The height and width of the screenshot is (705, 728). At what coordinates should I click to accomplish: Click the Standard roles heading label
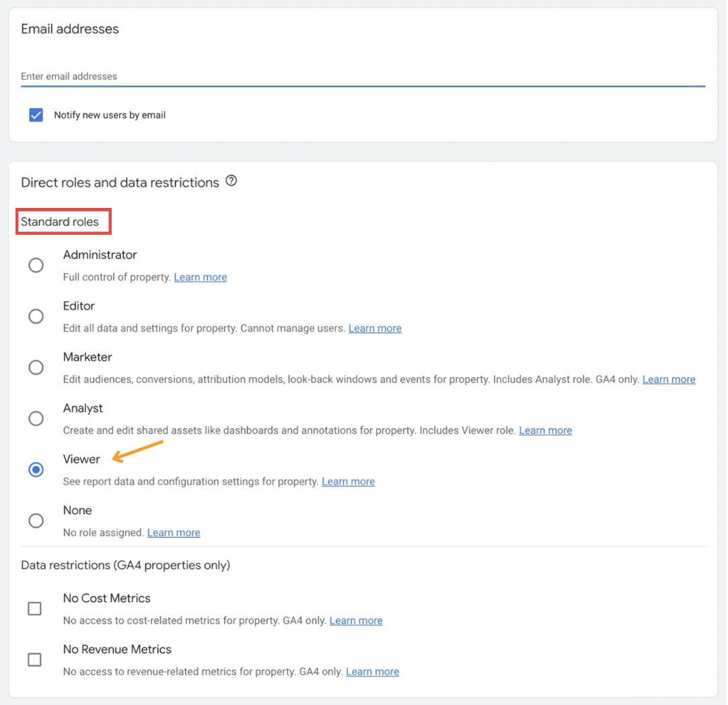coord(60,222)
